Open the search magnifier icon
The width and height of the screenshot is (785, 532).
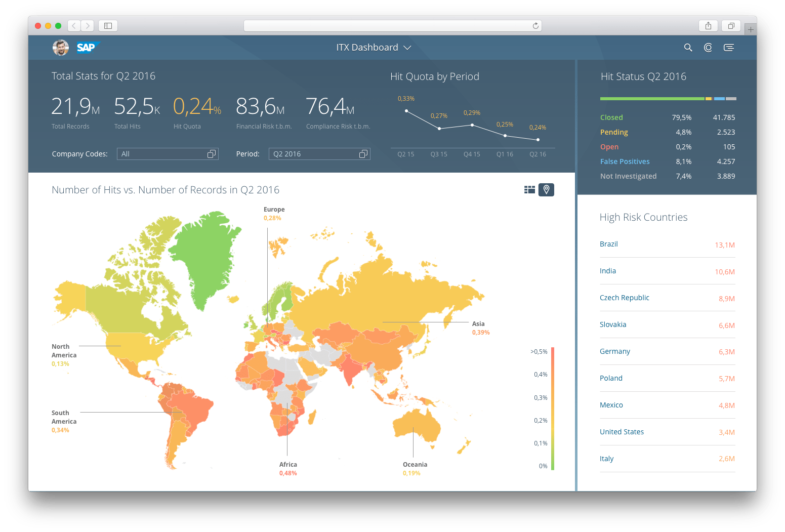tap(688, 48)
